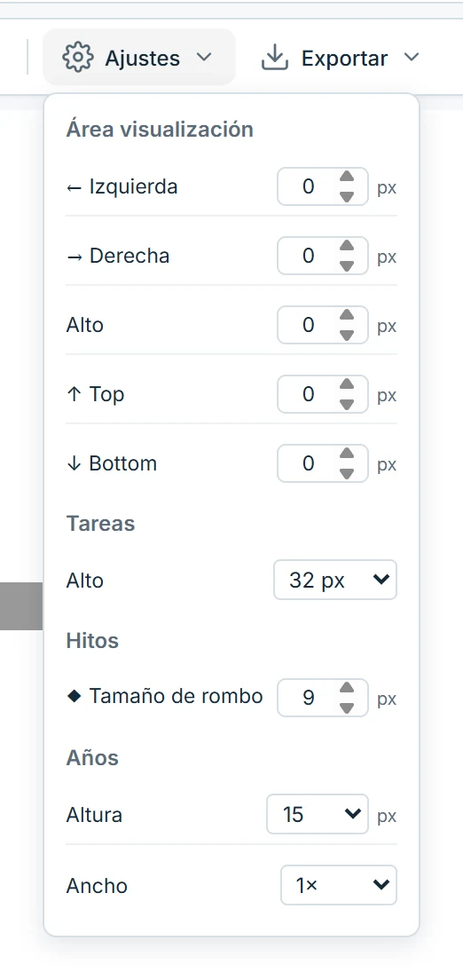Increase the Izquierda value with up arrow
Screen dimensions: 463x980
click(x=347, y=177)
